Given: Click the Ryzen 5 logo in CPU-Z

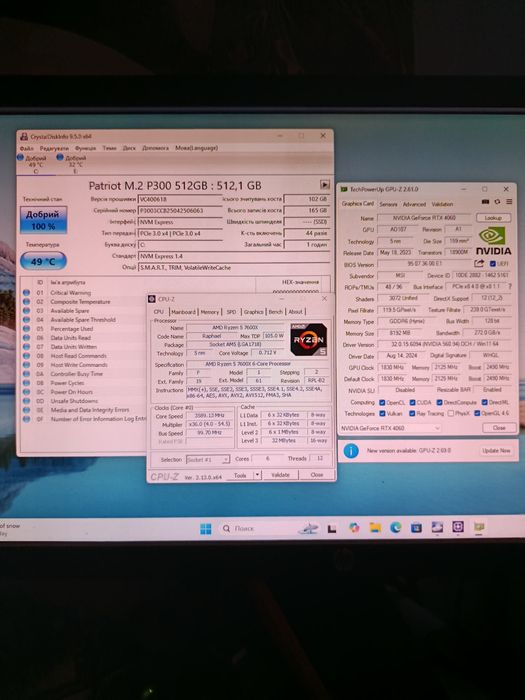Looking at the screenshot, I should (308, 340).
